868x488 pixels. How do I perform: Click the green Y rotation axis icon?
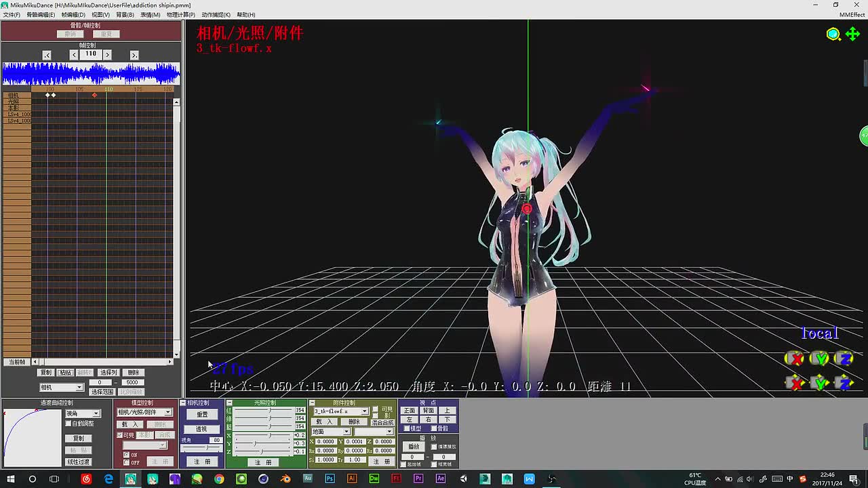point(819,358)
